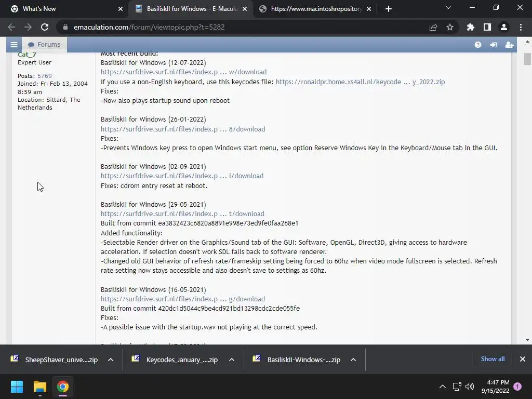Open the notification badge icon
Image resolution: width=532 pixels, height=399 pixels.
(517, 387)
